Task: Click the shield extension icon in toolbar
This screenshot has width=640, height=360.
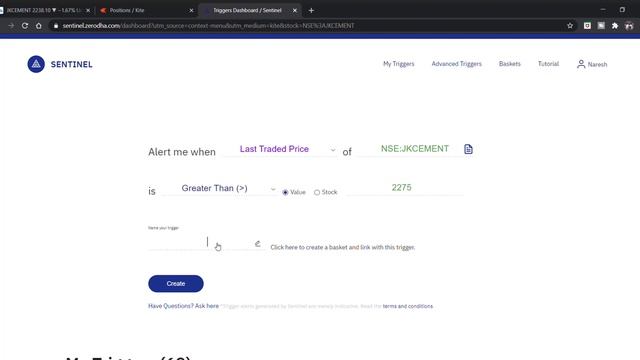Action: 587,26
